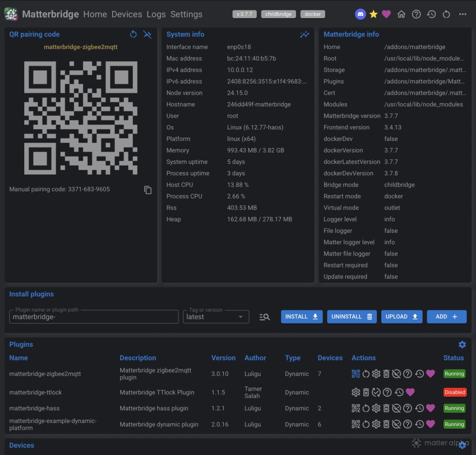Viewport: 476px width, 455px height.
Task: Open the system info chart icon
Action: point(305,34)
